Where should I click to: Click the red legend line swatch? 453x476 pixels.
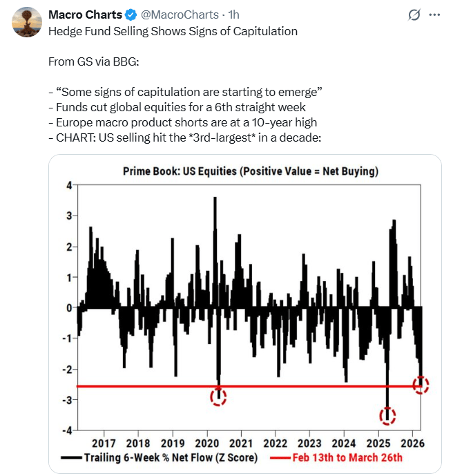tap(280, 457)
